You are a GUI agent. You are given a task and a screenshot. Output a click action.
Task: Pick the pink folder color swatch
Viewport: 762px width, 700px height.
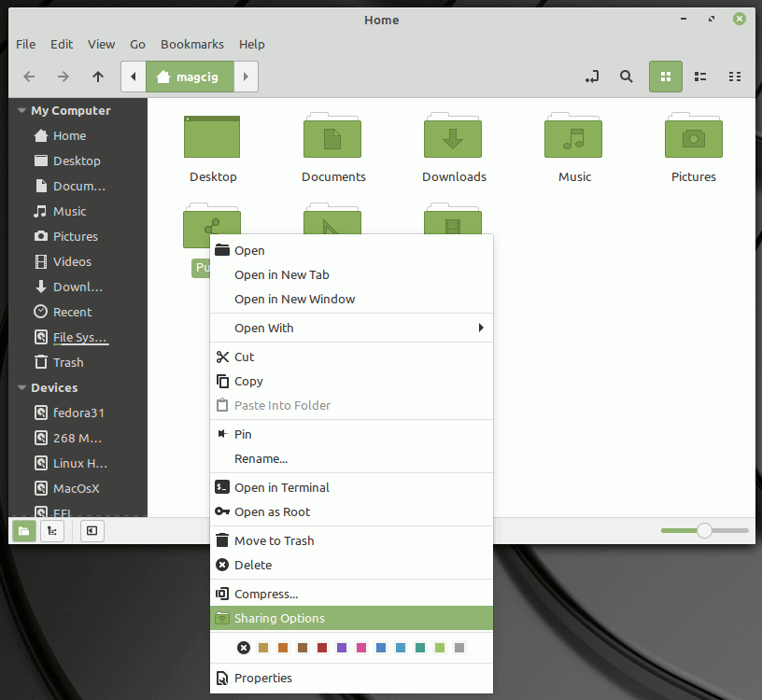[x=361, y=648]
